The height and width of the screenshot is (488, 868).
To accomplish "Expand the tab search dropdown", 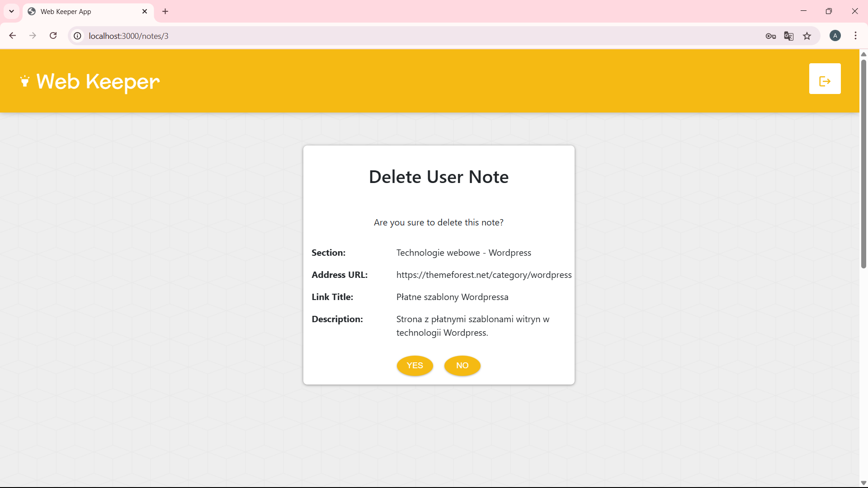I will point(11,11).
